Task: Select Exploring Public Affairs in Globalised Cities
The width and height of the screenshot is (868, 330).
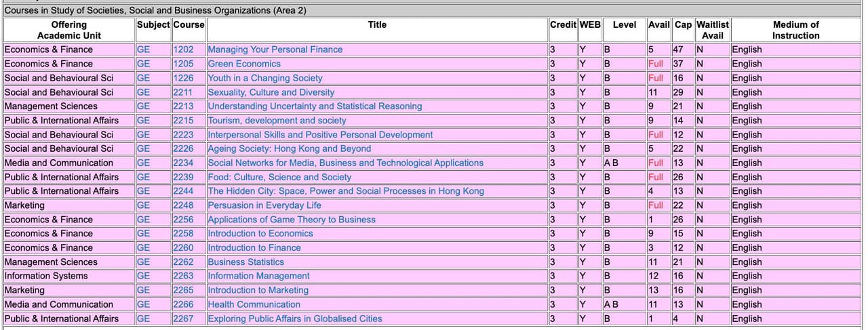Action: 294,318
